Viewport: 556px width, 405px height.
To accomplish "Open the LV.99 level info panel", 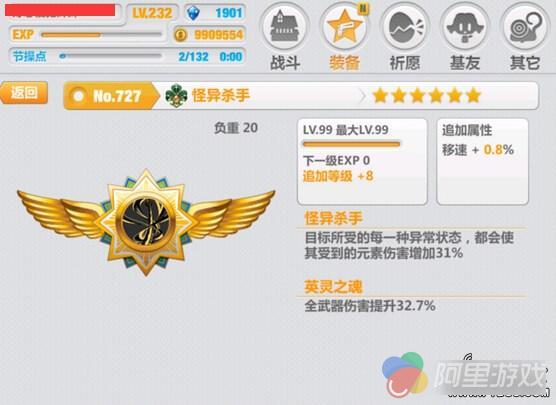I will pyautogui.click(x=362, y=162).
